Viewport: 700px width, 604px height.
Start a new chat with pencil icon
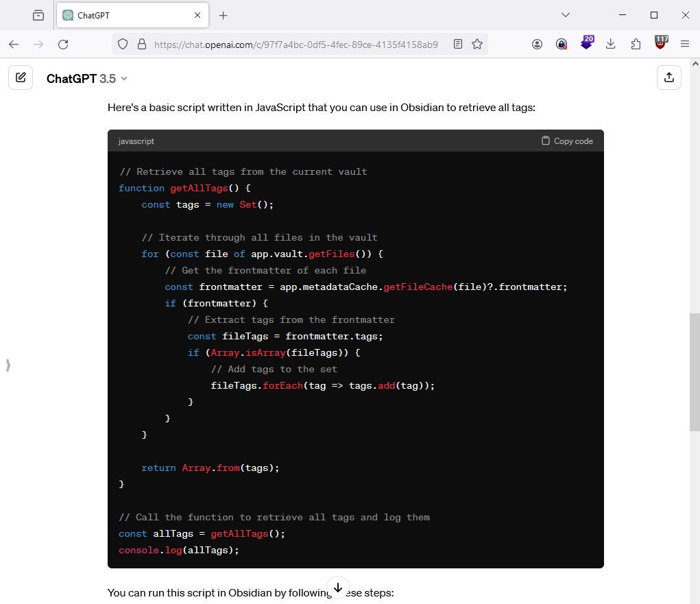21,77
